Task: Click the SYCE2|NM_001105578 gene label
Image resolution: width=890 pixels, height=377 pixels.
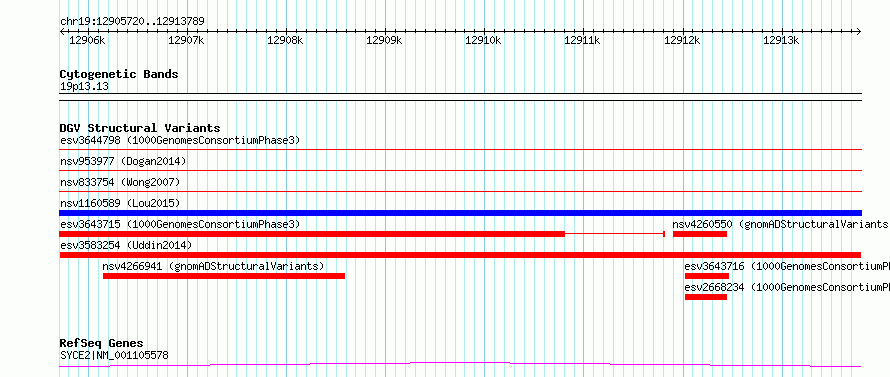Action: click(114, 355)
